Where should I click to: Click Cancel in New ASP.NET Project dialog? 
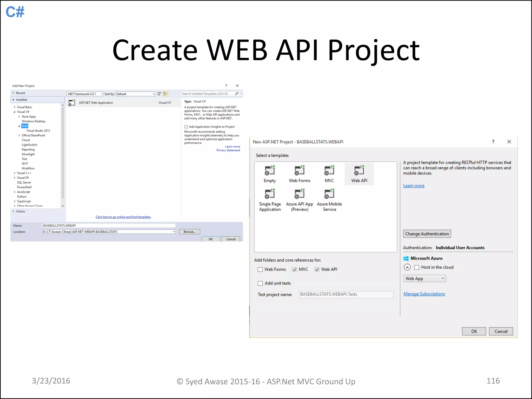pos(501,331)
